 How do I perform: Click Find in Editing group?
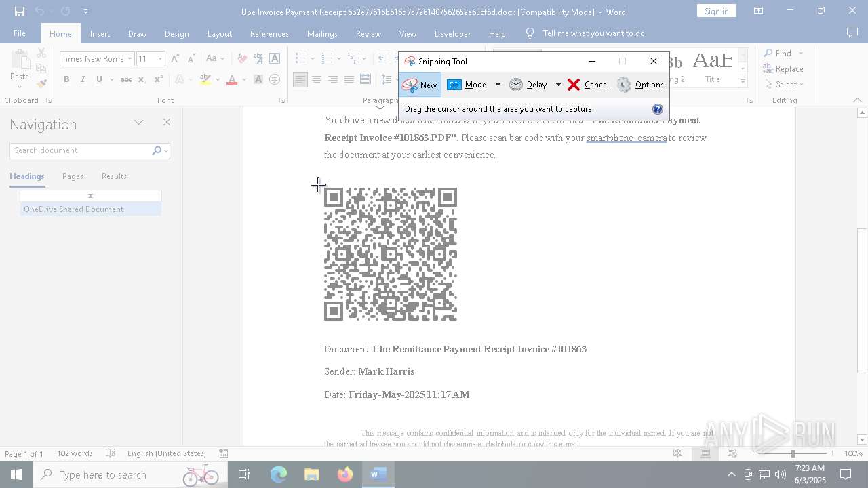(x=777, y=54)
